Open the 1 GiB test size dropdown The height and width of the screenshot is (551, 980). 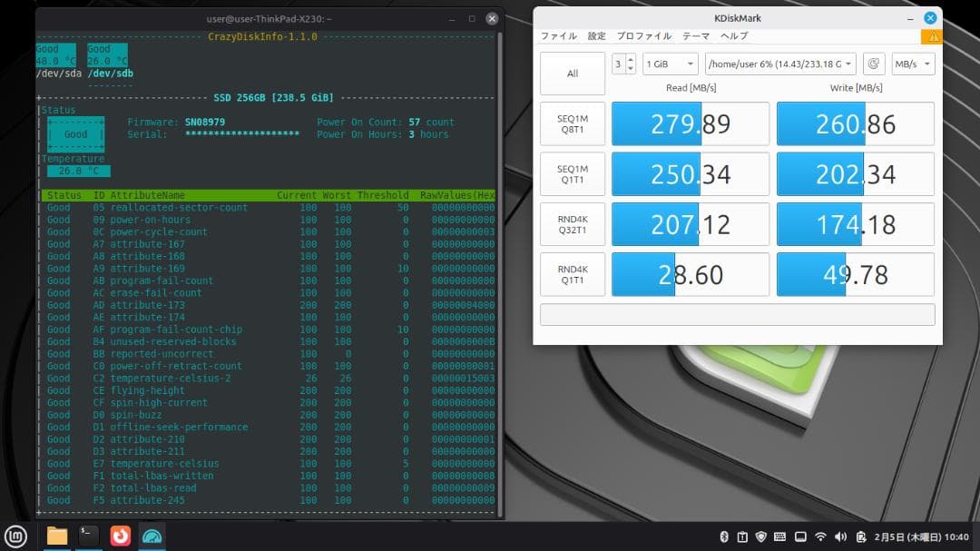tap(669, 64)
